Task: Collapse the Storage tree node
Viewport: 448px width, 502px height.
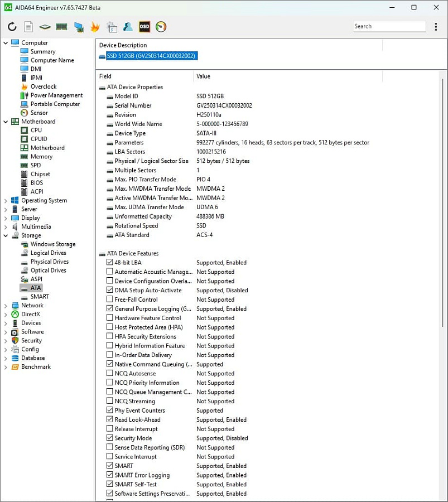Action: pyautogui.click(x=6, y=235)
